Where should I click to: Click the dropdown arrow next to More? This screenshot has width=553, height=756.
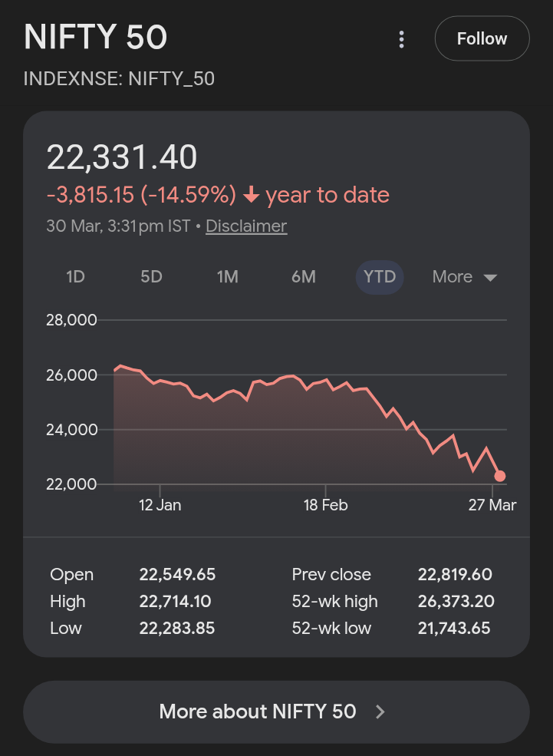pos(490,278)
